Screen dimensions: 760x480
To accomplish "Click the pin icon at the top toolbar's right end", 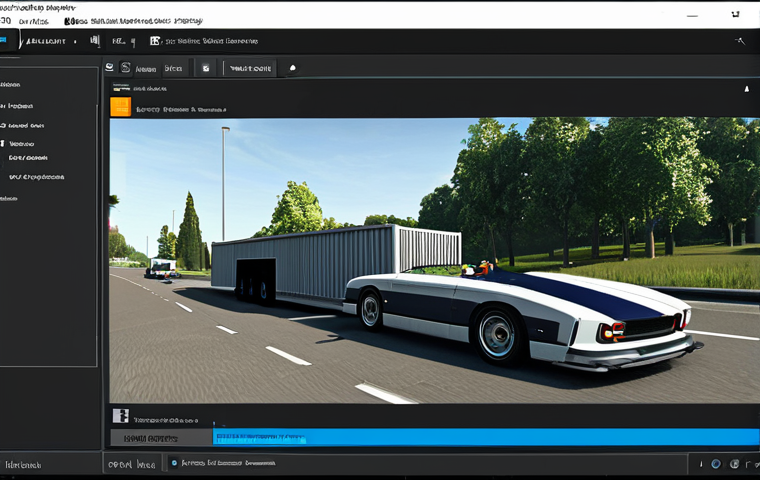I will point(740,41).
